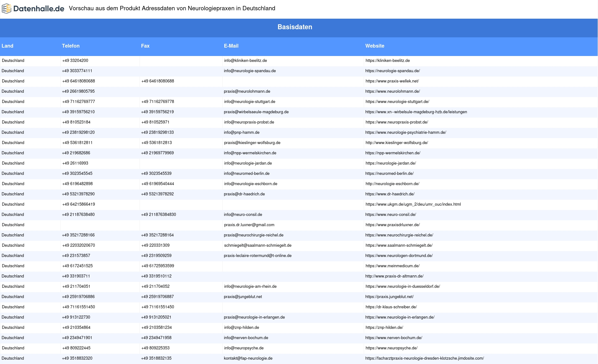Select email info@neuropraxis-probst.de

point(249,122)
